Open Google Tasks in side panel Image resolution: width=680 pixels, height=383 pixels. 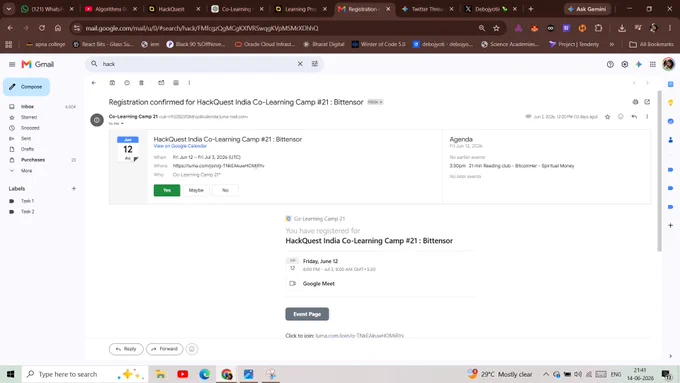coord(670,121)
